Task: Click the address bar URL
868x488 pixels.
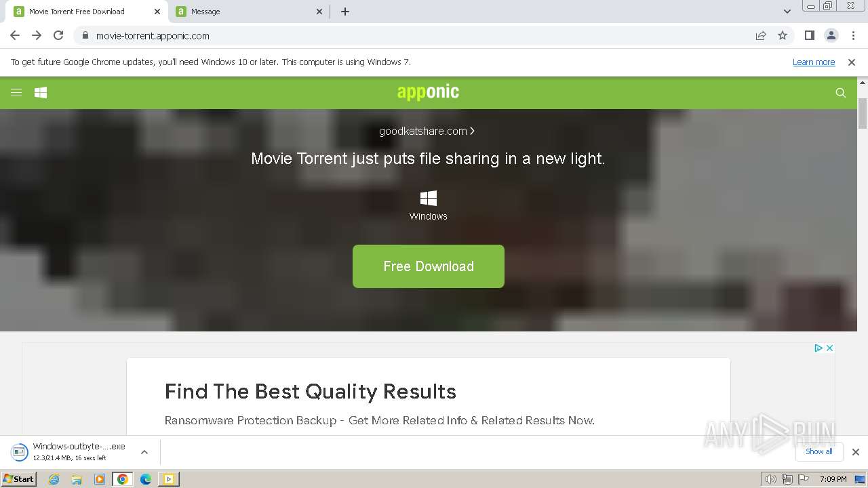Action: click(153, 35)
